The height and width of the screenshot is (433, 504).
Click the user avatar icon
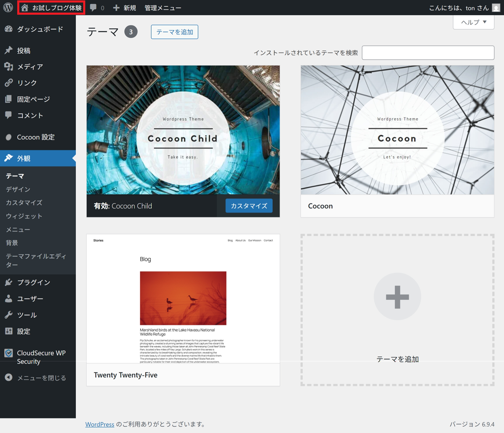click(496, 8)
